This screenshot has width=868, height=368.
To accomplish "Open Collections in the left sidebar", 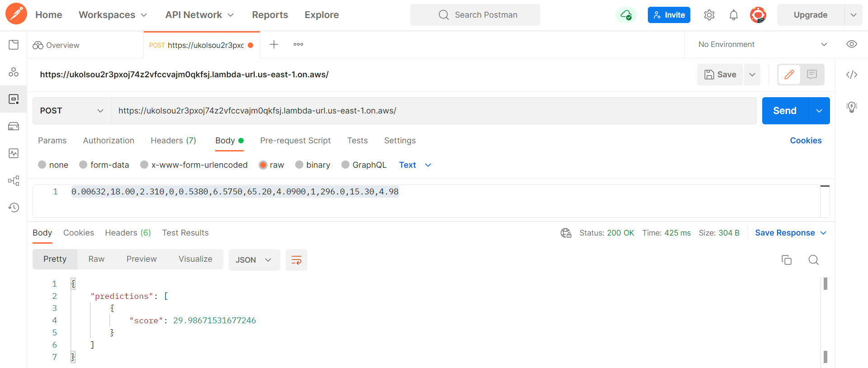I will pyautogui.click(x=14, y=45).
